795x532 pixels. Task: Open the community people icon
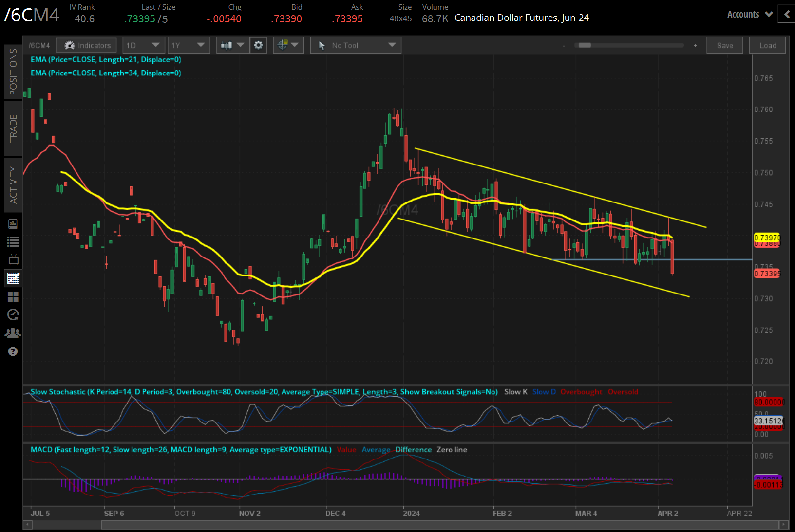point(13,333)
